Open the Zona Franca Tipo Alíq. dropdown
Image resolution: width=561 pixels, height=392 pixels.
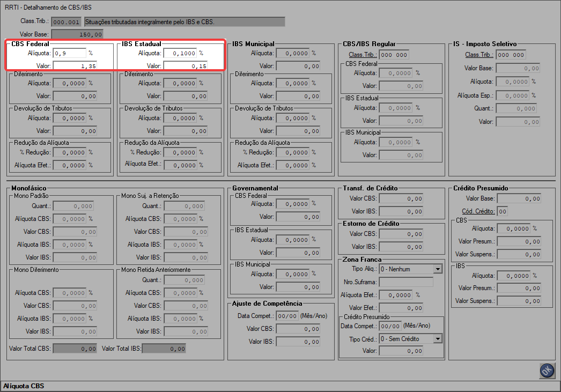[438, 269]
